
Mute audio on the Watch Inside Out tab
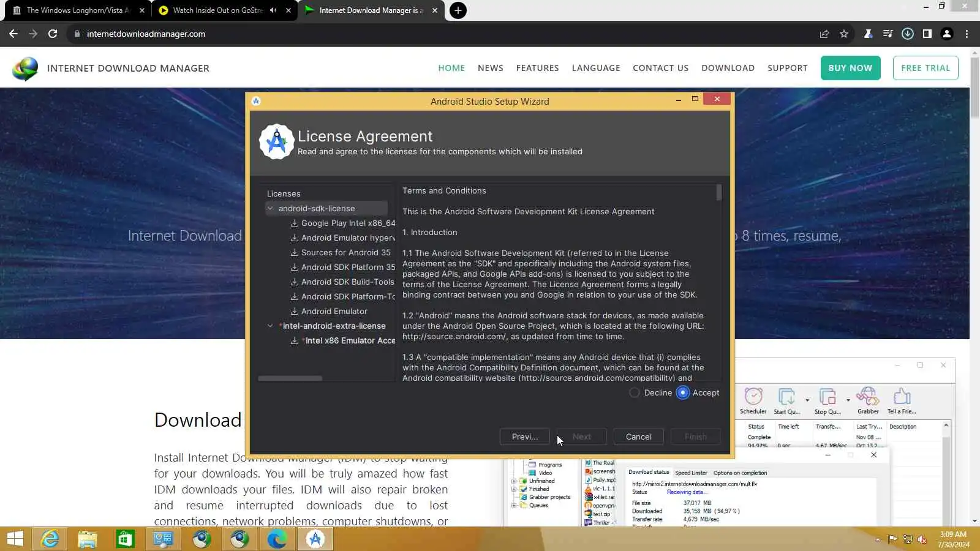pyautogui.click(x=273, y=10)
